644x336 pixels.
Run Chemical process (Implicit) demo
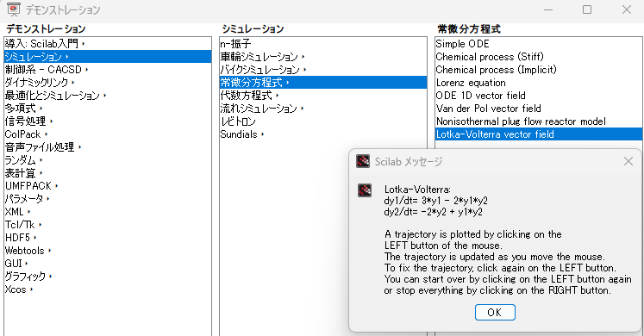click(x=539, y=69)
